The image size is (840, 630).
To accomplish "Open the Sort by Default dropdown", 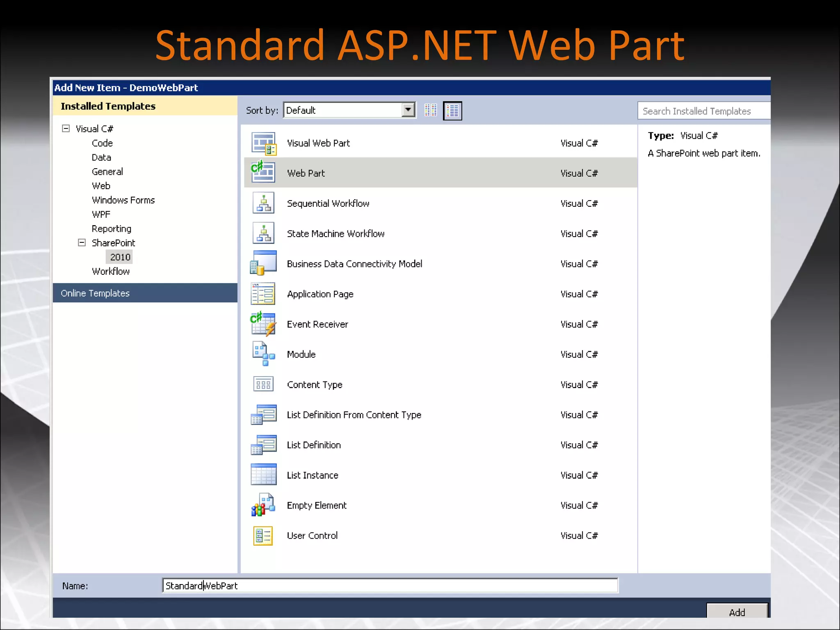I will (x=349, y=110).
